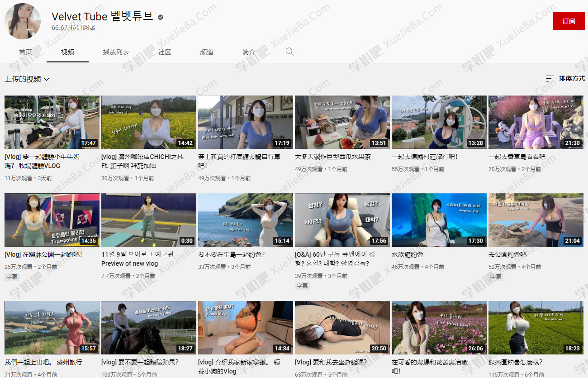The height and width of the screenshot is (378, 588).
Task: Click title '一起去德國村莊旅行吧!'
Action: [425, 157]
